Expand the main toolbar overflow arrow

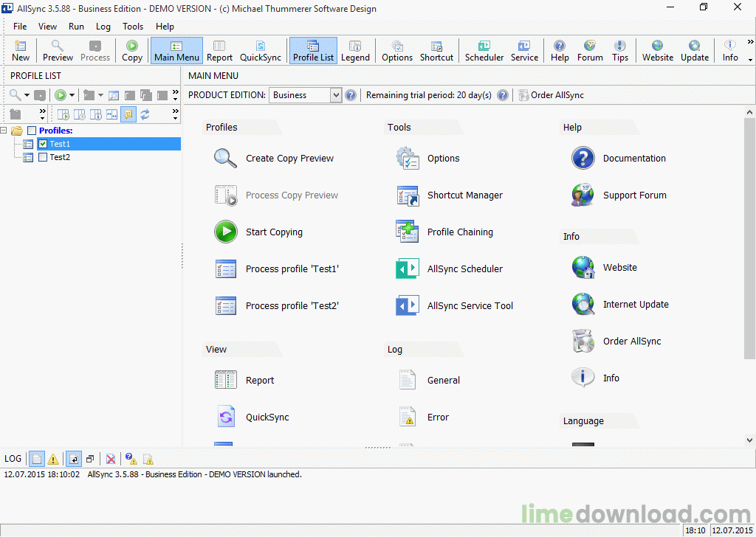[x=750, y=59]
